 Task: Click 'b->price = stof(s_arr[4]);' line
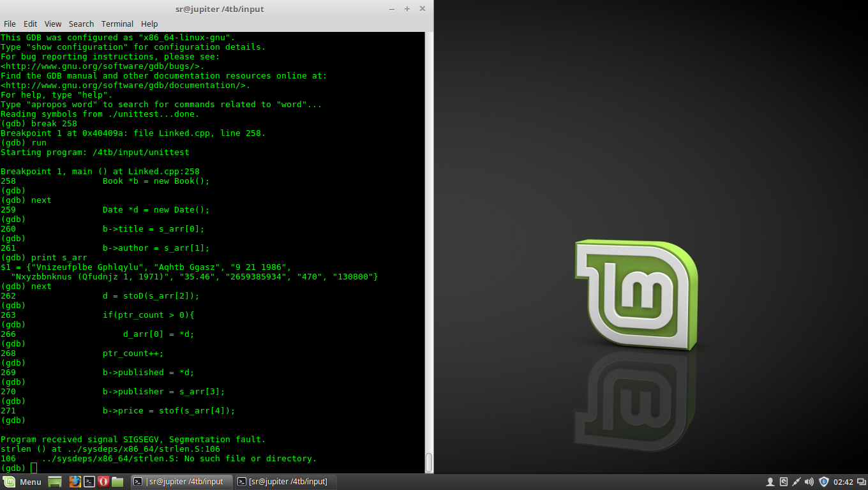point(168,411)
